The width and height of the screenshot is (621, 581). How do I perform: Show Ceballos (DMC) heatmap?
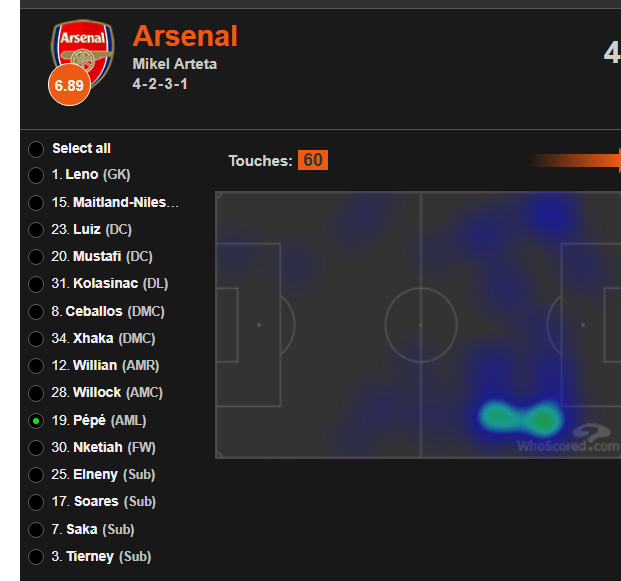36,312
